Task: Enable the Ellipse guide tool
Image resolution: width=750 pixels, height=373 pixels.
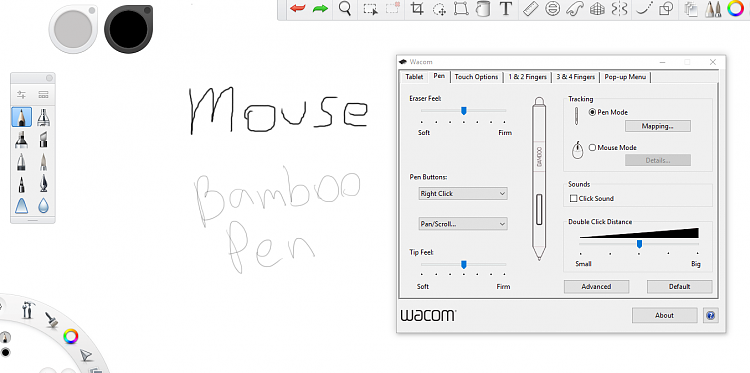Action: 553,9
